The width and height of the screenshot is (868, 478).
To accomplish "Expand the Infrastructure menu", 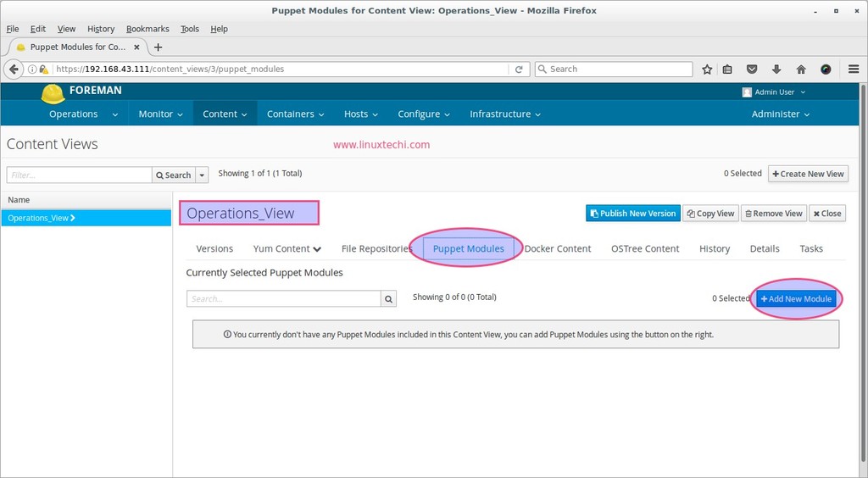I will [x=505, y=114].
